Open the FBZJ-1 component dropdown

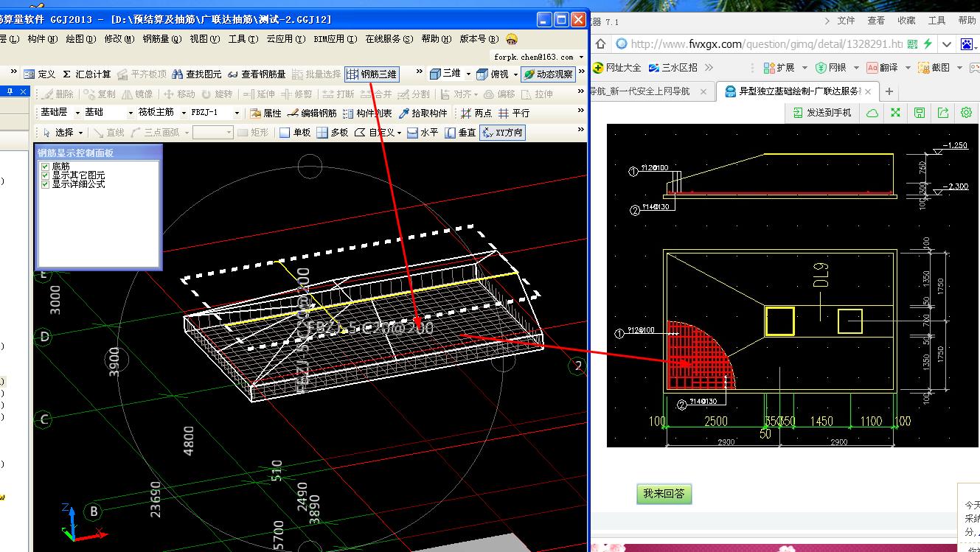tap(237, 113)
